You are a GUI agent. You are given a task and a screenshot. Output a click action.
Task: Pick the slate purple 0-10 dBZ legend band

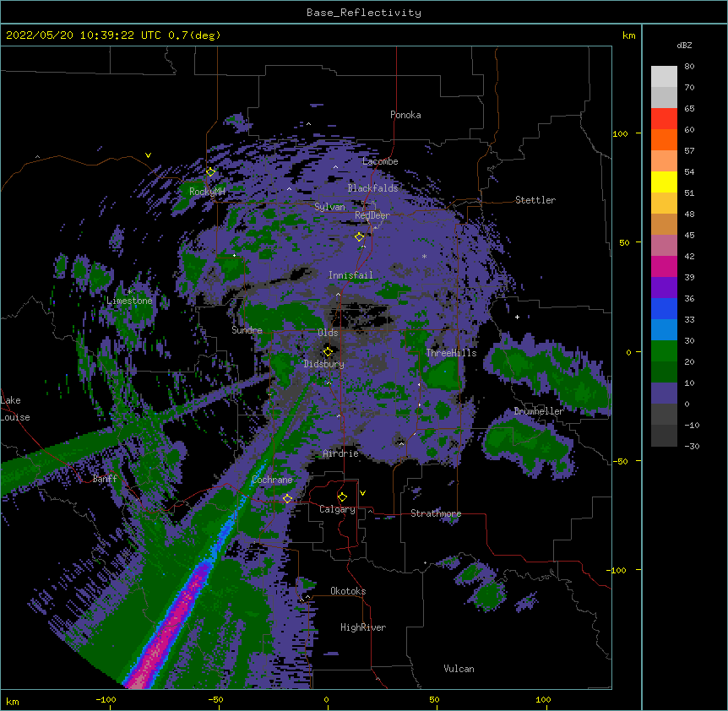pyautogui.click(x=664, y=393)
